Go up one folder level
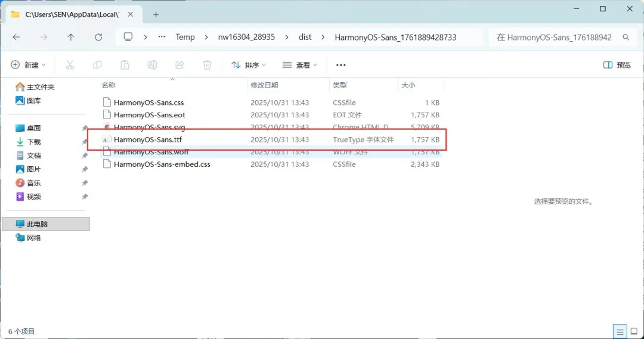This screenshot has width=644, height=339. (x=71, y=37)
